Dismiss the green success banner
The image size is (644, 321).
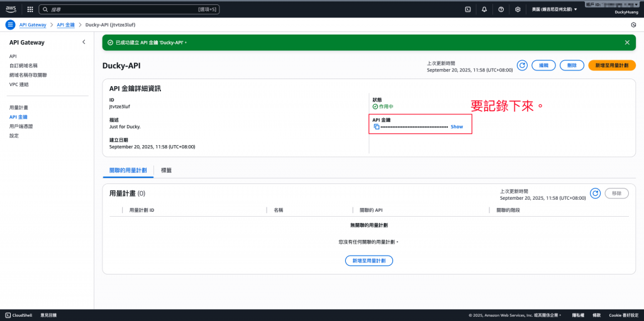627,42
